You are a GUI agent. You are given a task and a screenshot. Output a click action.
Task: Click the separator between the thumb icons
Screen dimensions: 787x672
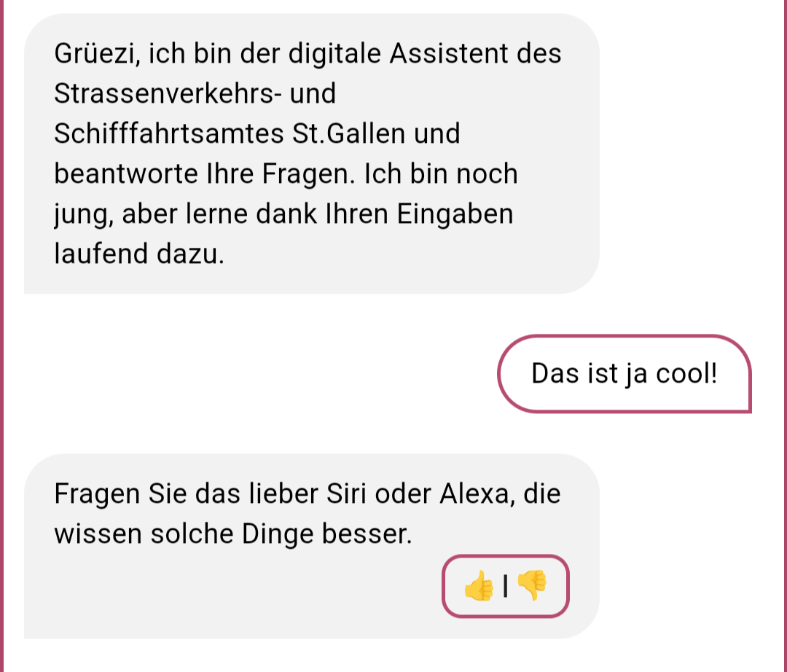pyautogui.click(x=506, y=586)
